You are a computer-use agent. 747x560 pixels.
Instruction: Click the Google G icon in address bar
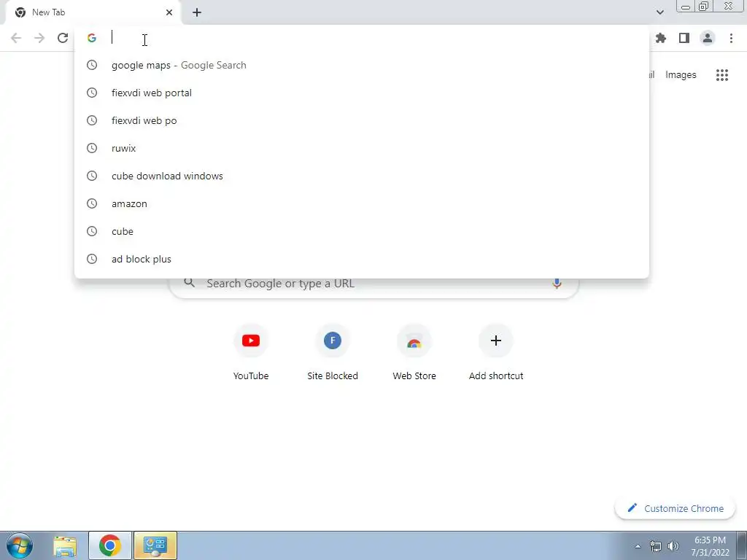92,38
